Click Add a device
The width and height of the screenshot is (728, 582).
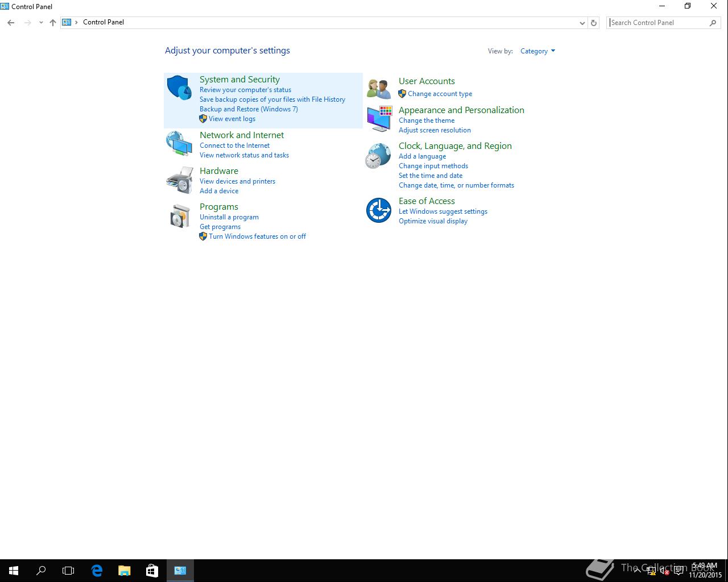pos(219,191)
